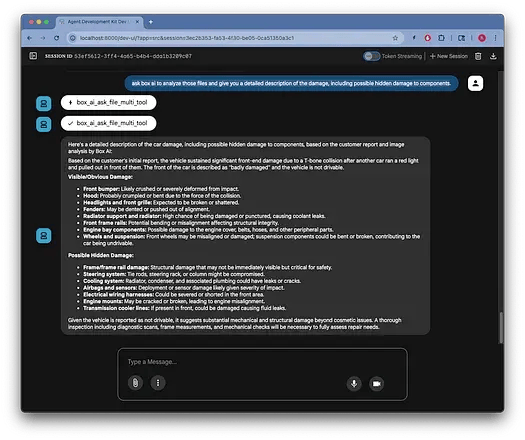525x440 pixels.
Task: Attach a file with the paperclip icon
Action: [x=135, y=382]
